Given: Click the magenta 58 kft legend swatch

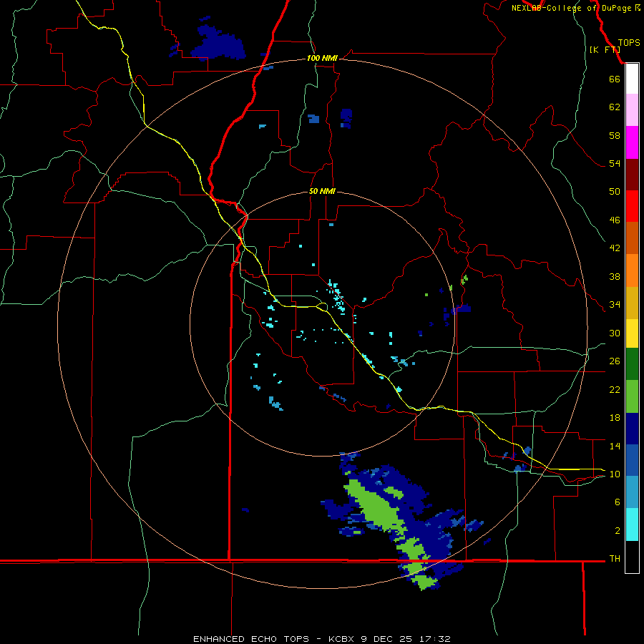Looking at the screenshot, I should coord(632,142).
